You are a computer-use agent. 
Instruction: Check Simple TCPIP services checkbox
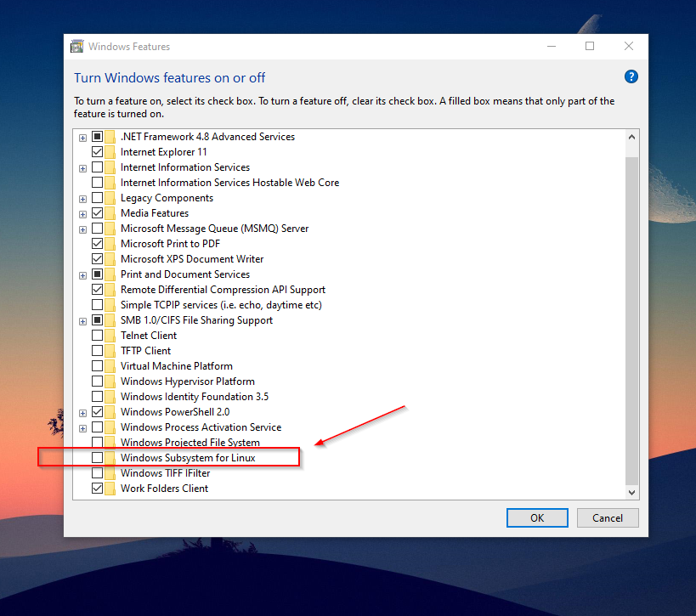click(97, 305)
